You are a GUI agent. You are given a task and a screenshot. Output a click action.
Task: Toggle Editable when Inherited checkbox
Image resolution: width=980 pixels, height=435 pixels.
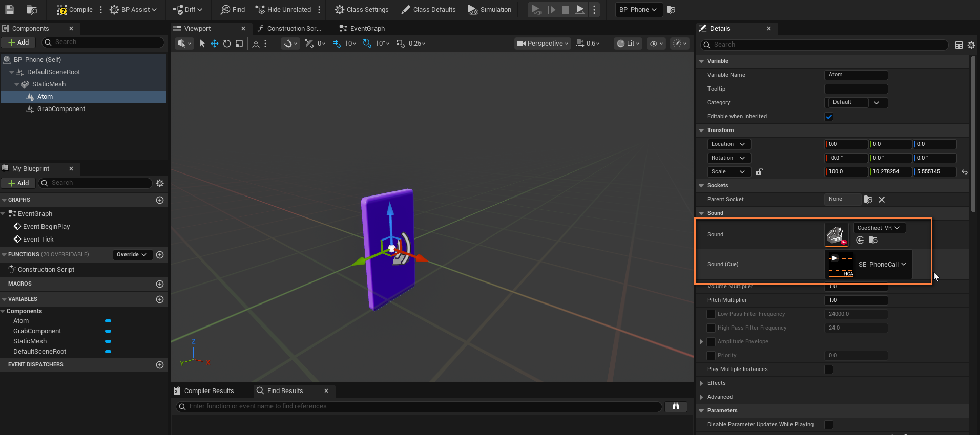829,117
